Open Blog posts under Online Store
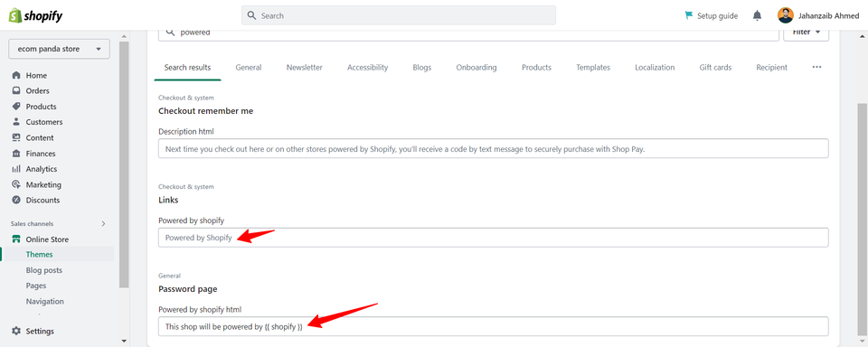The height and width of the screenshot is (347, 868). coord(43,270)
